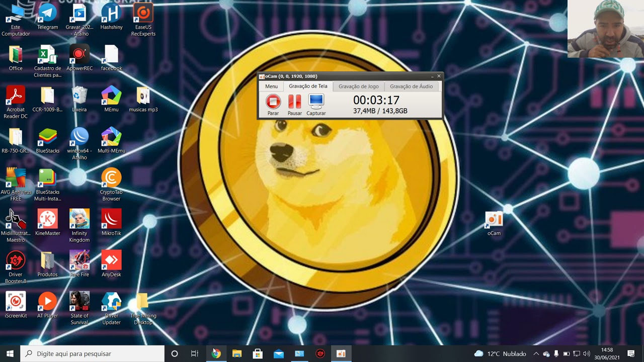Image resolution: width=644 pixels, height=362 pixels.
Task: Switch to Gravação de Jogo tab
Action: coord(359,86)
